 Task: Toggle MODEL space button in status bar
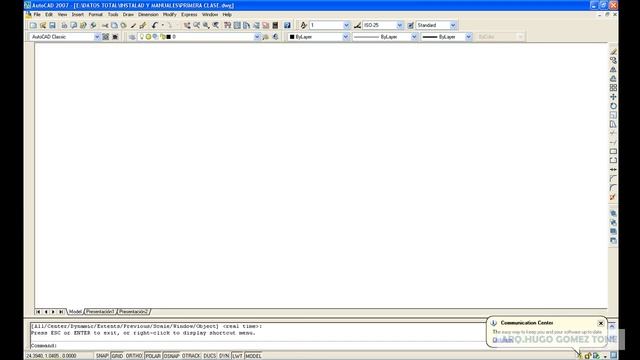(x=253, y=356)
